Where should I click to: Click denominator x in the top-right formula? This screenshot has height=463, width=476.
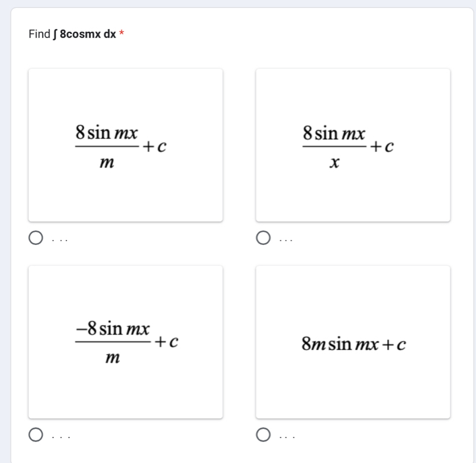334,162
